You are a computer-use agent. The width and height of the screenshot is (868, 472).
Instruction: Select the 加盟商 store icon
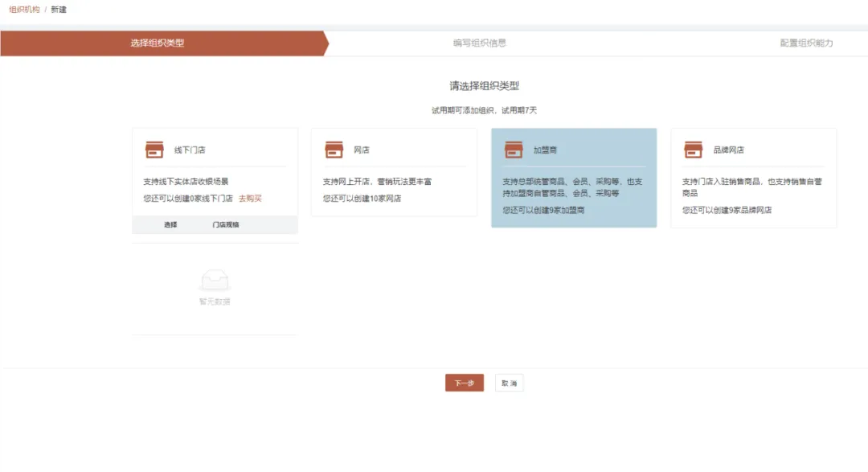coord(514,150)
